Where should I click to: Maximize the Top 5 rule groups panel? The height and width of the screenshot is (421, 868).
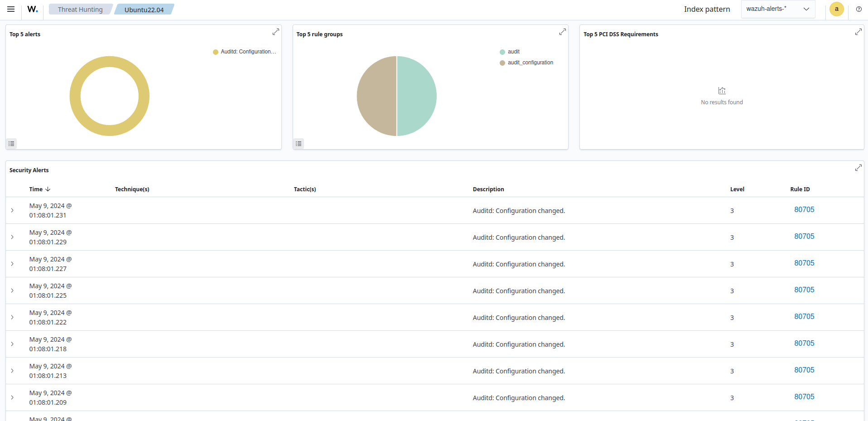(x=562, y=32)
